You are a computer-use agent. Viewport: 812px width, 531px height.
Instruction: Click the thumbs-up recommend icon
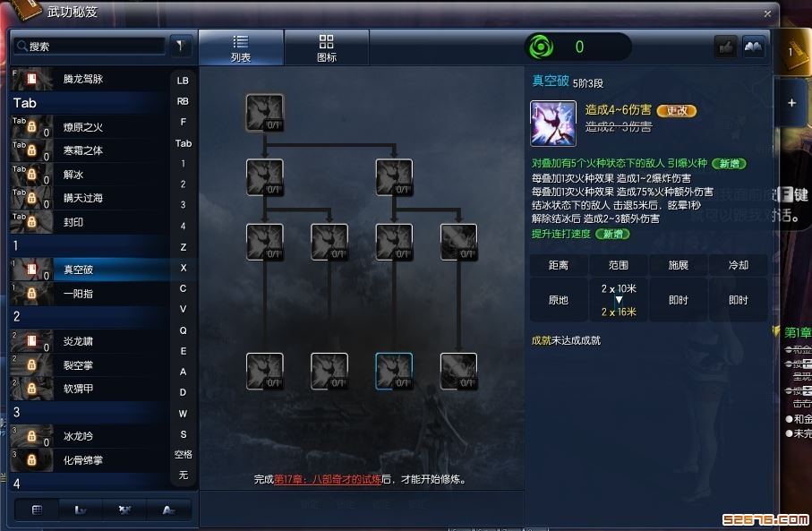726,47
